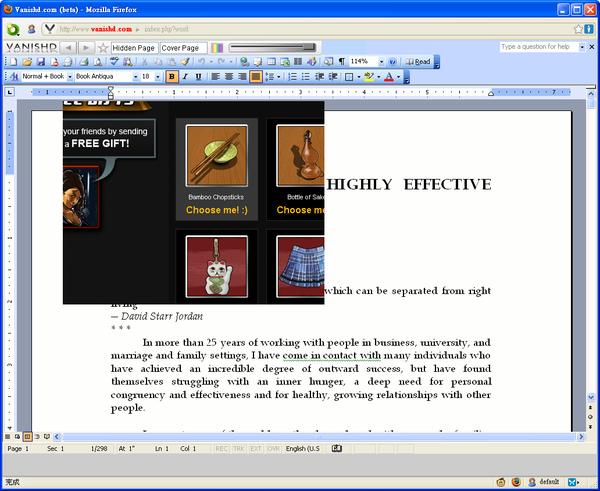600x491 pixels.
Task: Click the Firefox icon in status bar
Action: pos(516,482)
